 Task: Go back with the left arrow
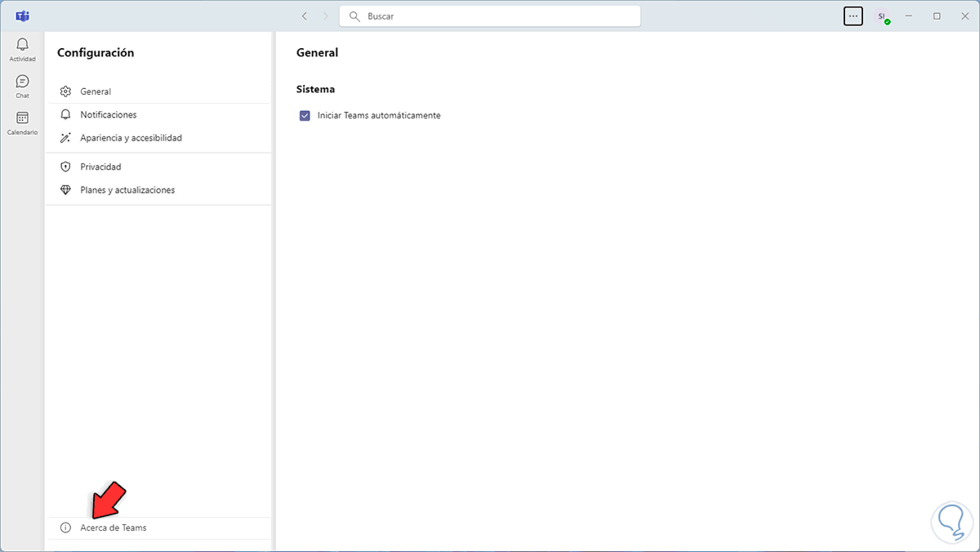(305, 16)
